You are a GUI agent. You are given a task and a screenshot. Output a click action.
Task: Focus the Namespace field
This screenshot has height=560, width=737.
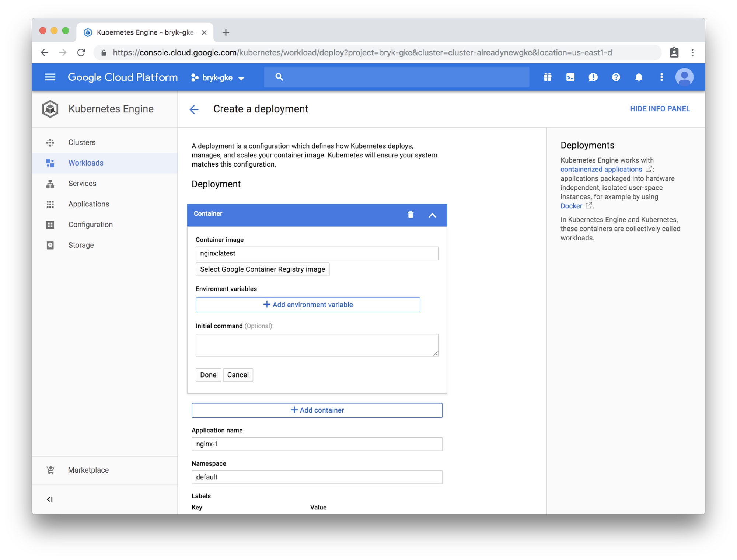pyautogui.click(x=317, y=477)
